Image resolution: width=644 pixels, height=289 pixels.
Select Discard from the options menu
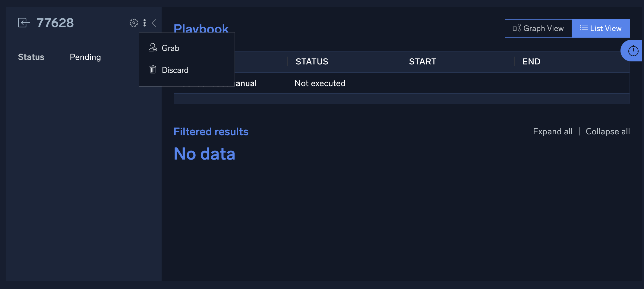click(175, 70)
